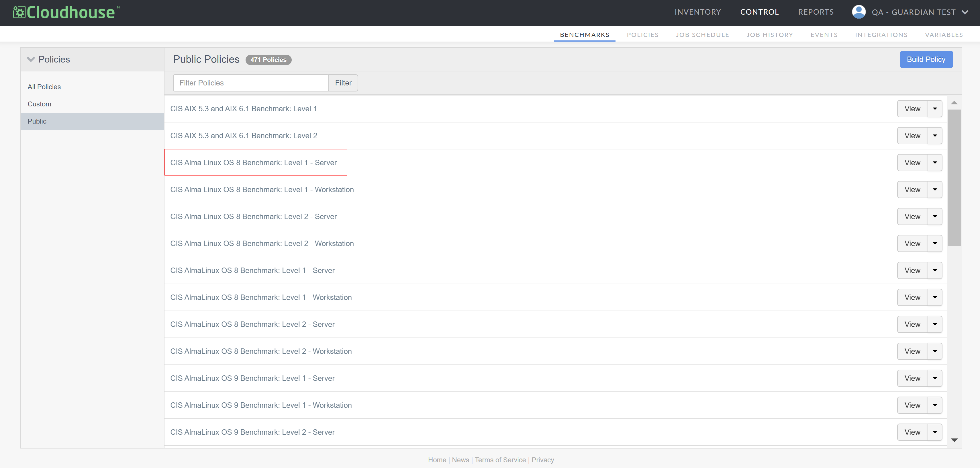Expand actions dropdown for AlmaLinux 9 Level 2 - Server

click(x=935, y=432)
